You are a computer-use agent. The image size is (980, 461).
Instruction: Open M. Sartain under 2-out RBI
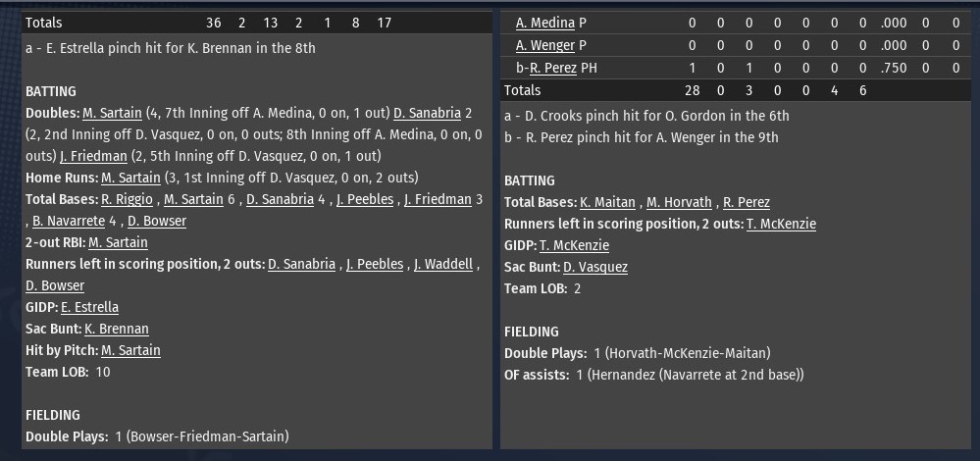118,243
